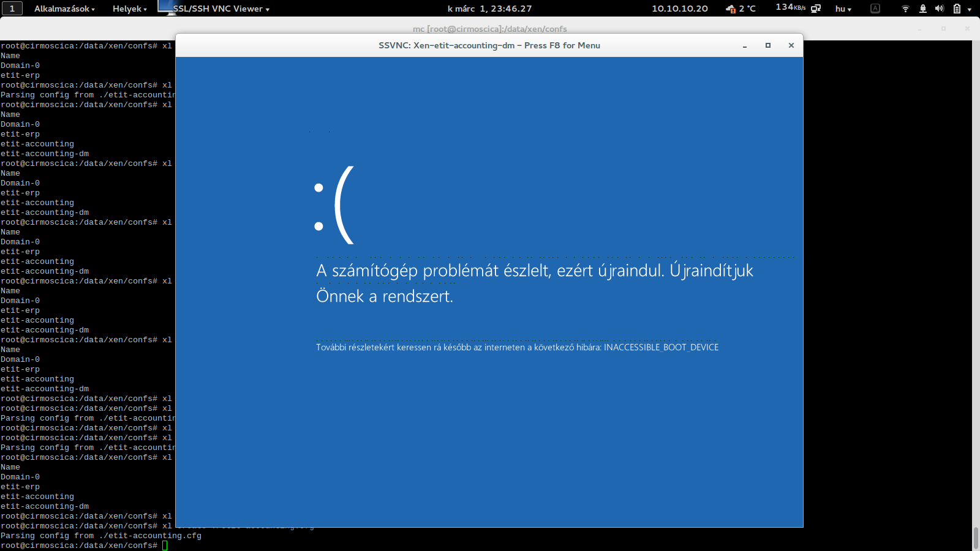The image size is (980, 551).
Task: Expand the system menu arrow in top bar
Action: (x=970, y=9)
